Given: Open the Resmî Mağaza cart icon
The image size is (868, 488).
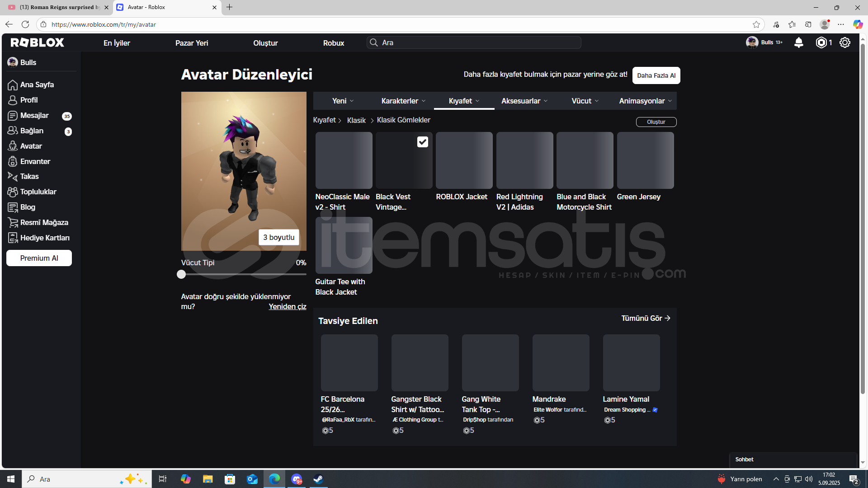Looking at the screenshot, I should [13, 223].
